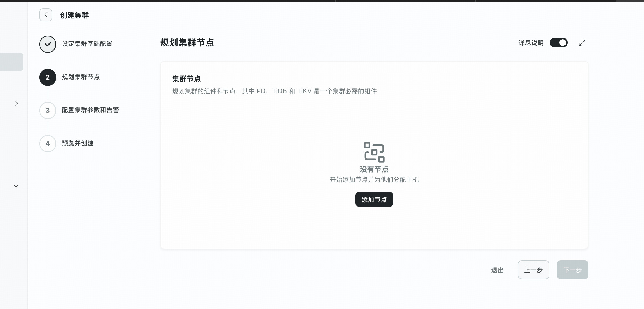Click the back arrow beside 创建集群
Image resolution: width=644 pixels, height=309 pixels.
click(x=46, y=15)
